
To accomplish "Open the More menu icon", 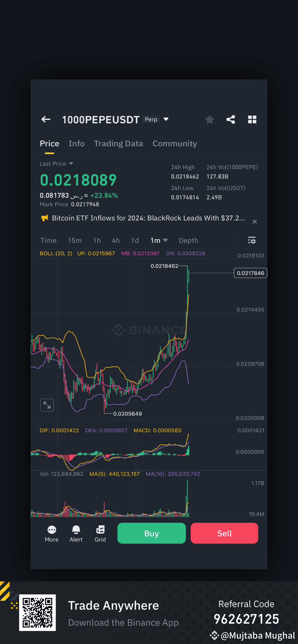I will pyautogui.click(x=51, y=530).
